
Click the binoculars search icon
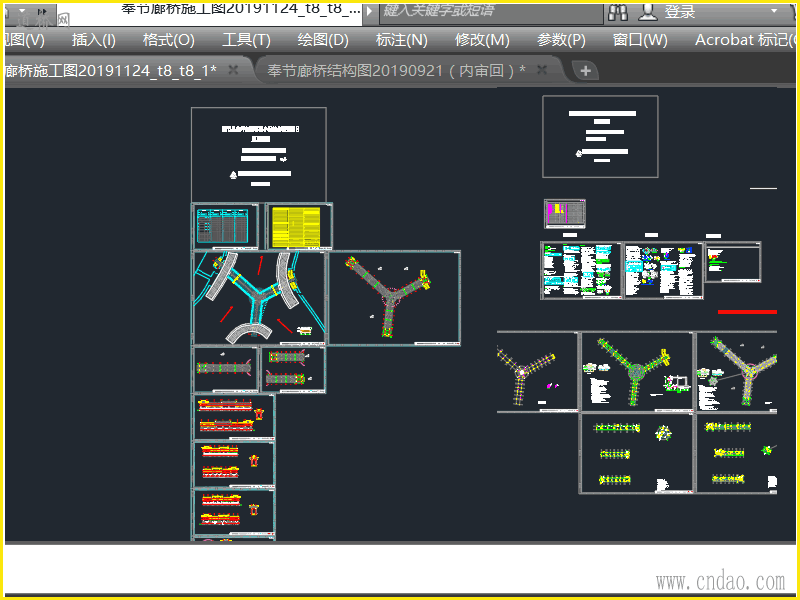pos(618,12)
